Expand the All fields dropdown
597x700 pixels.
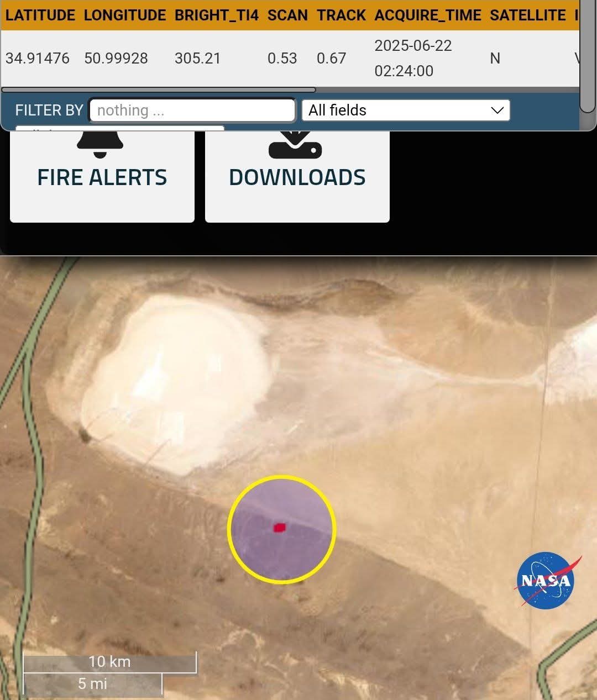(406, 110)
